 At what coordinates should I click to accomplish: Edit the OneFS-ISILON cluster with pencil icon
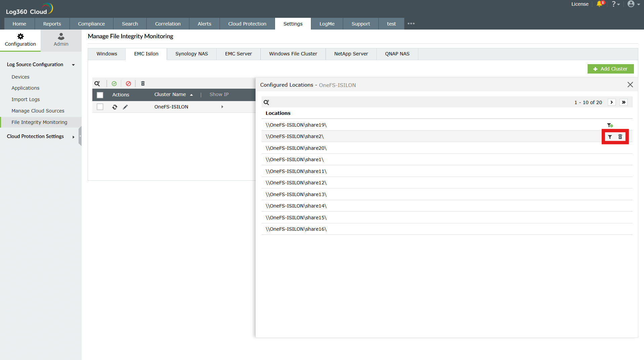pos(126,107)
